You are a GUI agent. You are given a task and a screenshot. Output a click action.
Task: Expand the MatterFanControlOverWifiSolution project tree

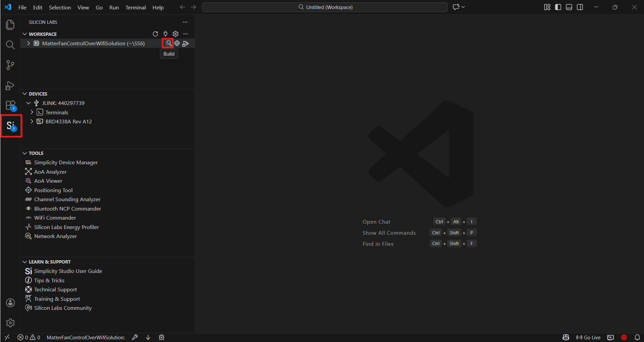pos(28,43)
